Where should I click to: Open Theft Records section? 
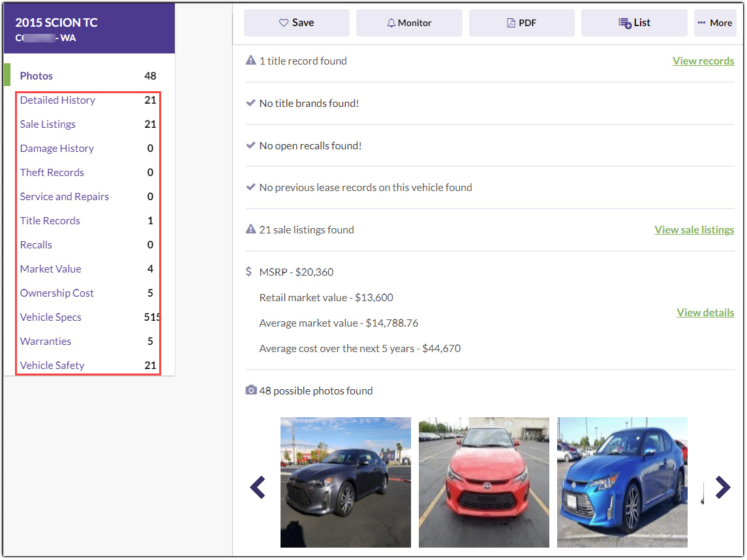pos(52,172)
